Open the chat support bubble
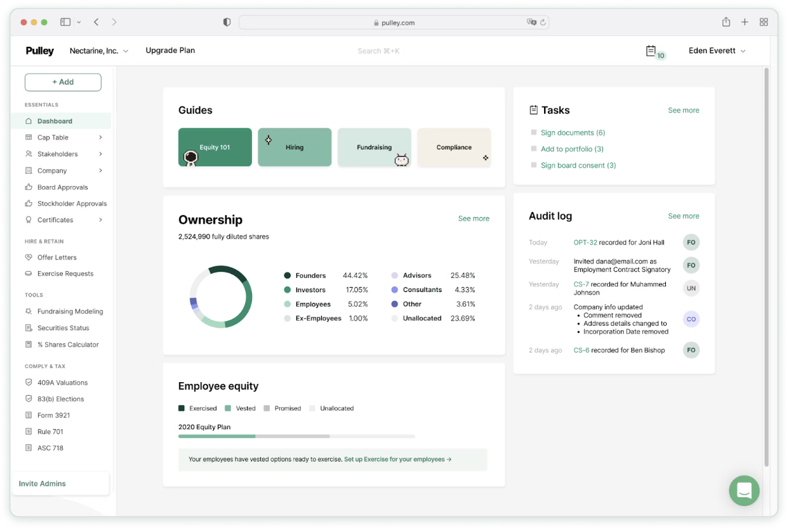This screenshot has height=532, width=791. 744,491
